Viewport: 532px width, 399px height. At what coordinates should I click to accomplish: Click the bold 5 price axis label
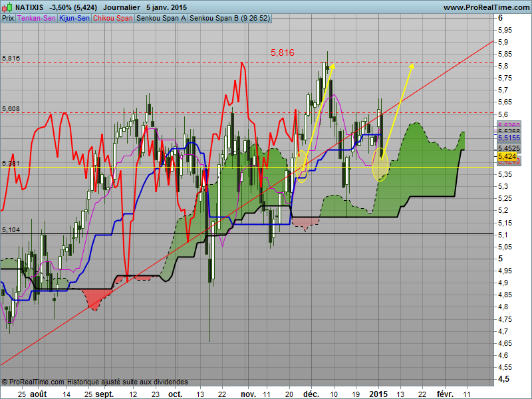coord(501,259)
